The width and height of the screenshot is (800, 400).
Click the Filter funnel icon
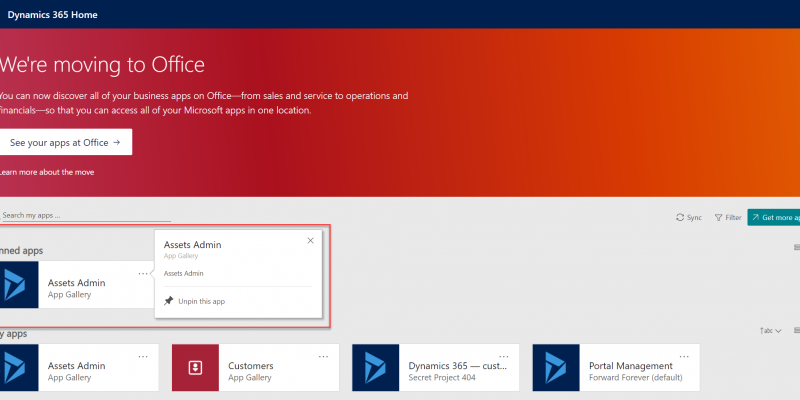(718, 217)
